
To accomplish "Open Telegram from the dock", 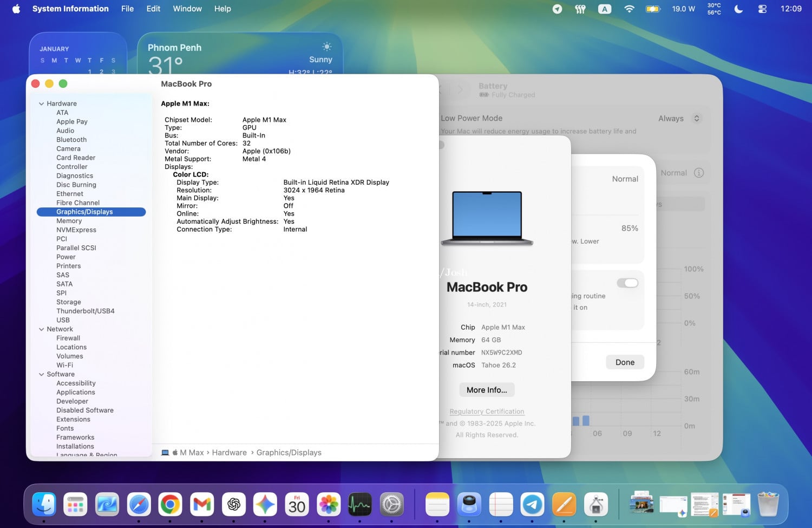I will pos(532,505).
